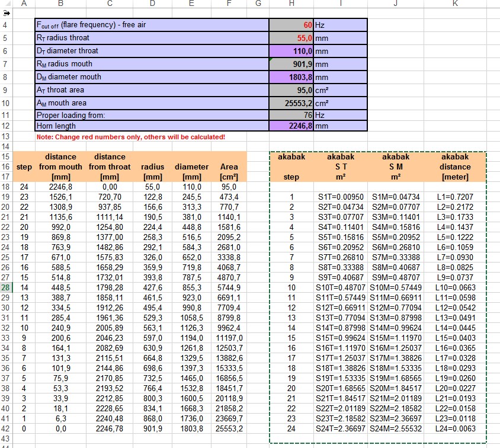
Task: Click cell S24M=2.55532
Action: click(x=396, y=428)
